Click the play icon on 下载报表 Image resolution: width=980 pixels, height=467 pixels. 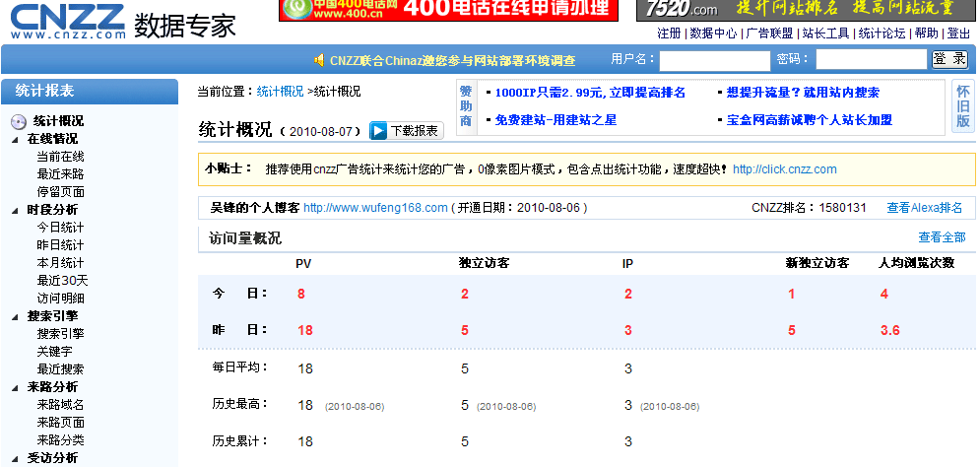click(x=378, y=131)
